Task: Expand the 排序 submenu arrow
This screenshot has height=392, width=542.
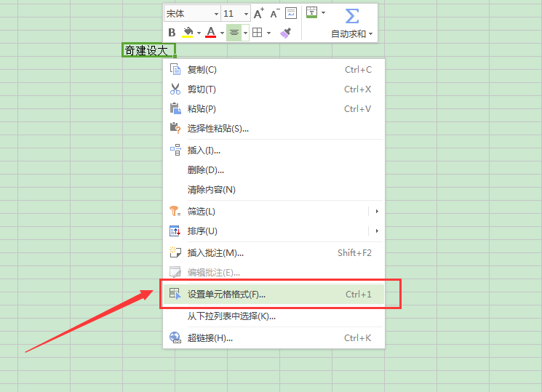Action: tap(377, 231)
